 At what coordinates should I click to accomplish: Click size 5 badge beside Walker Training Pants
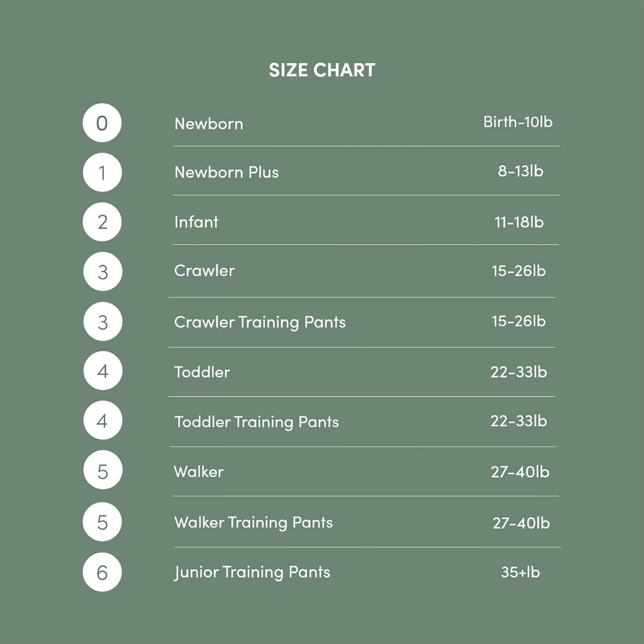point(103,521)
